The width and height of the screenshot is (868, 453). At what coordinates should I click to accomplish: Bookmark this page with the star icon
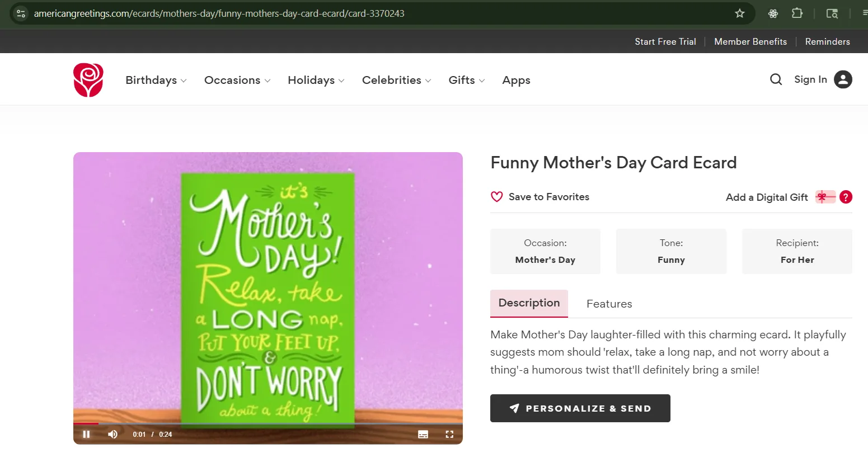point(740,13)
